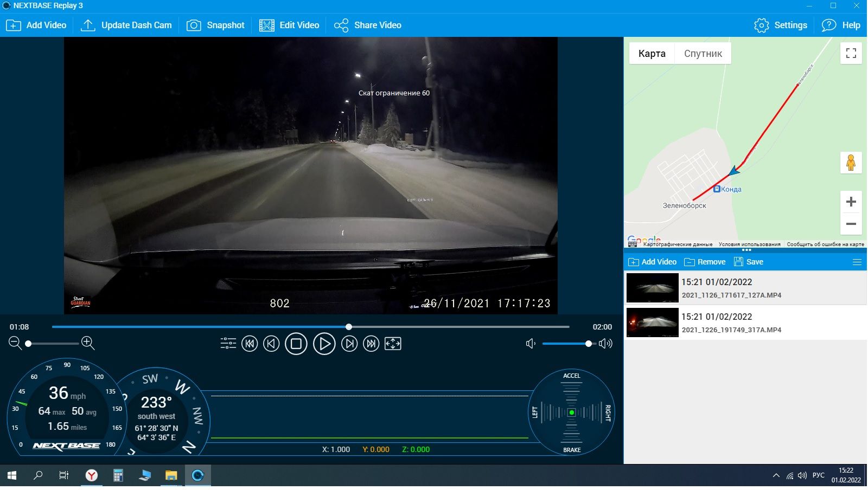The width and height of the screenshot is (868, 490).
Task: Toggle fullscreen video view icon
Action: [393, 344]
